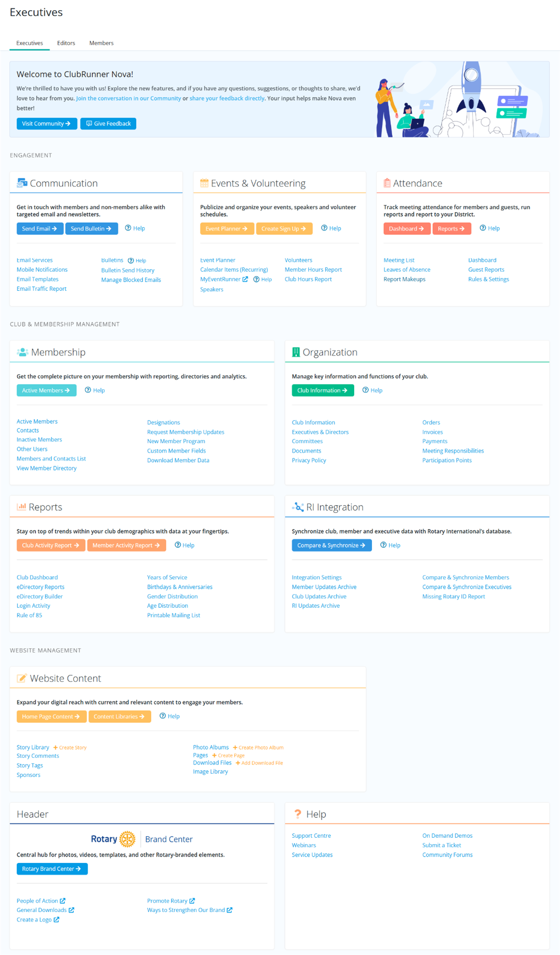Click the Communication section icon

pos(22,183)
